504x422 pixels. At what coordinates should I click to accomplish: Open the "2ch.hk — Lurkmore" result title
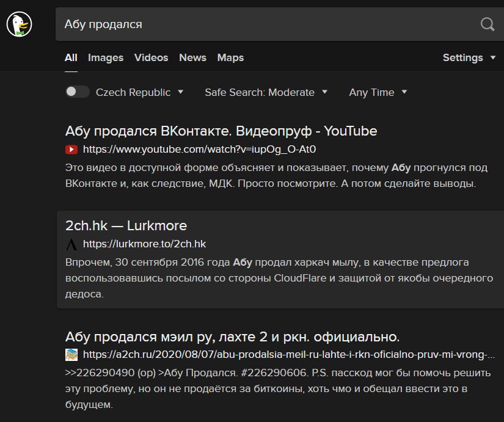click(x=126, y=225)
